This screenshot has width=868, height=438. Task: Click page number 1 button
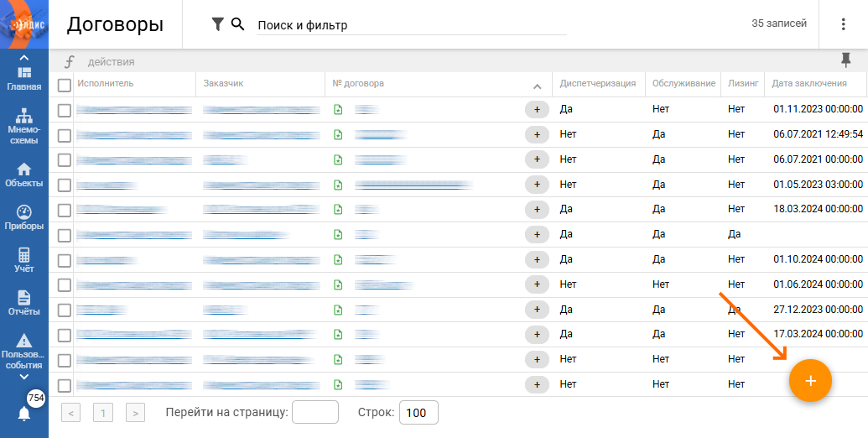(103, 413)
